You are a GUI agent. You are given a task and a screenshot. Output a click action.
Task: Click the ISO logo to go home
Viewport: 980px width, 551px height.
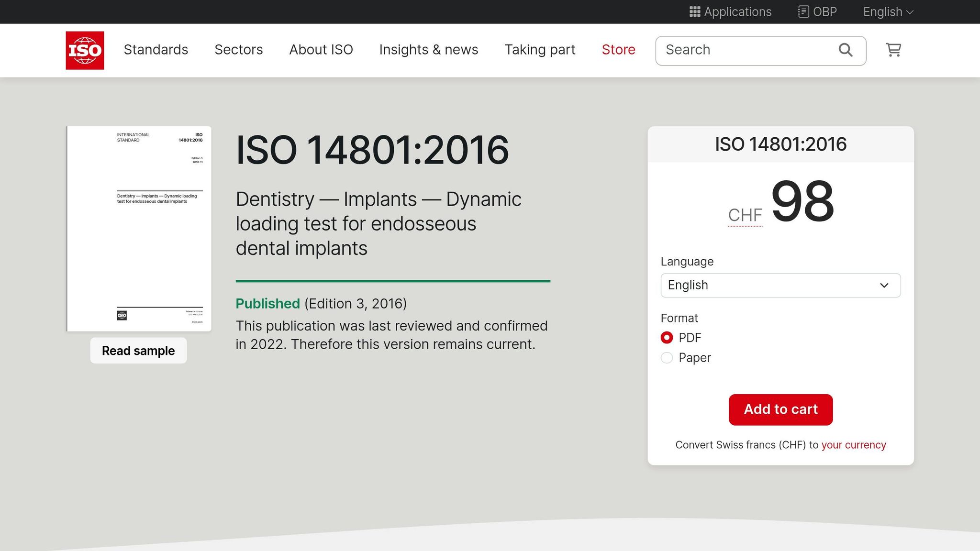[85, 50]
